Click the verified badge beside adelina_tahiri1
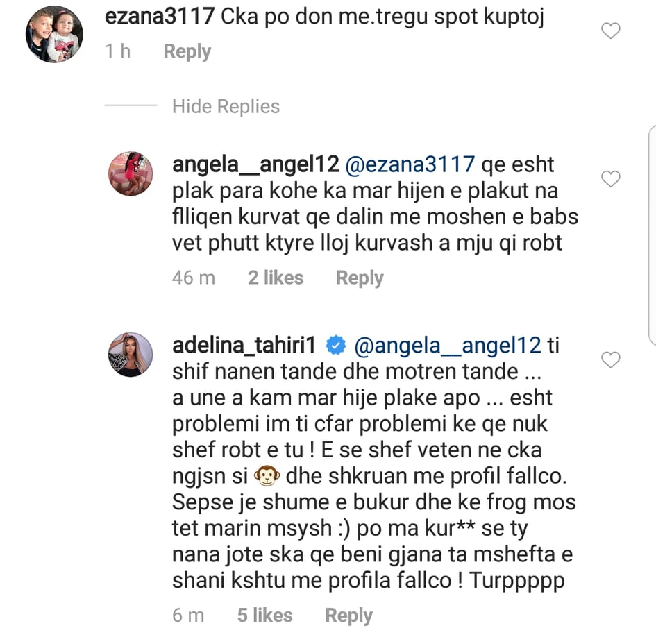This screenshot has width=656, height=644. point(337,344)
